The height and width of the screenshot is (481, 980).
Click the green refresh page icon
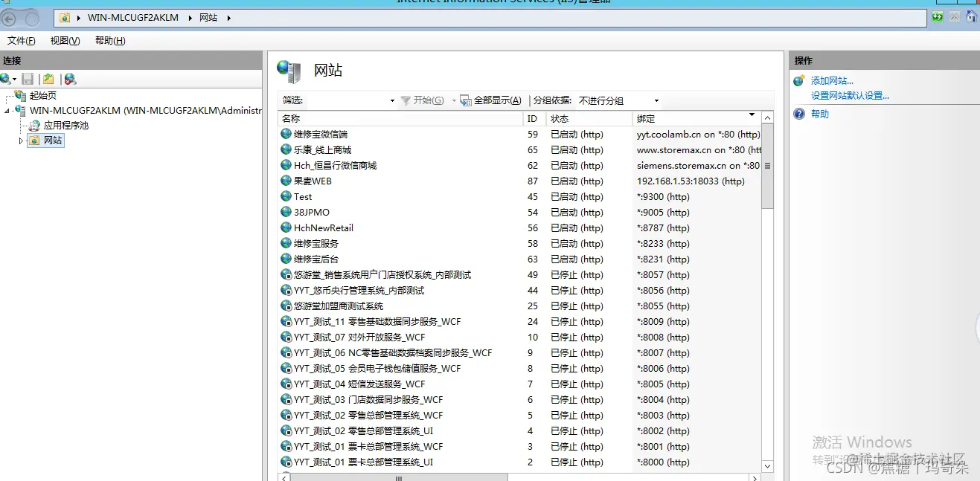click(938, 16)
